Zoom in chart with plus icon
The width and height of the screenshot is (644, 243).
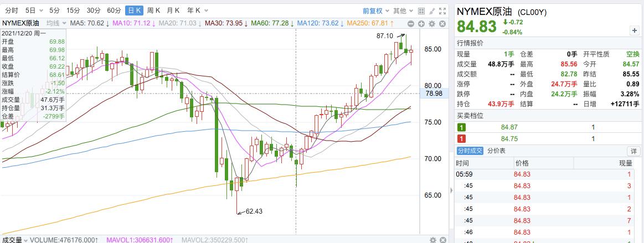coord(421,23)
